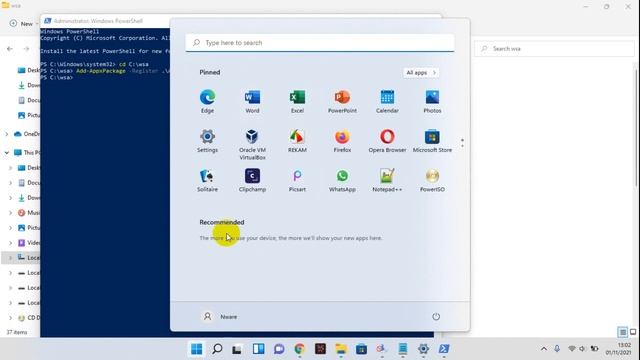Screen dimensions: 640x360
Task: Show hidden system tray icons
Action: pyautogui.click(x=544, y=349)
